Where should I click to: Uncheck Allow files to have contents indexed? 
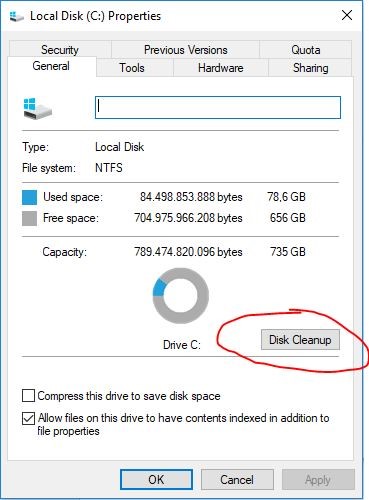pyautogui.click(x=28, y=418)
